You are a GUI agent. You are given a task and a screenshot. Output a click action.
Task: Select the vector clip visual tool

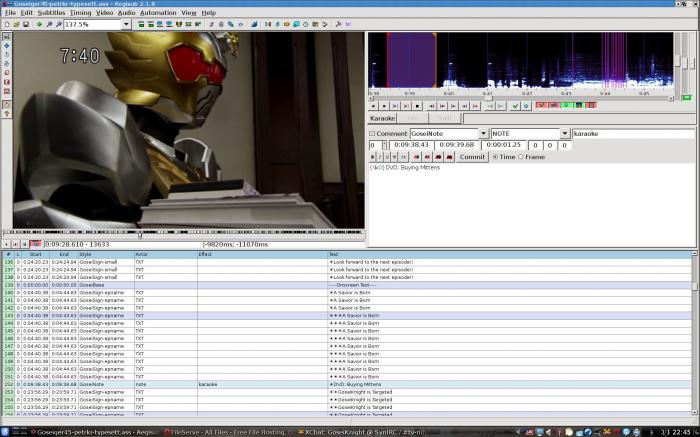coord(6,91)
